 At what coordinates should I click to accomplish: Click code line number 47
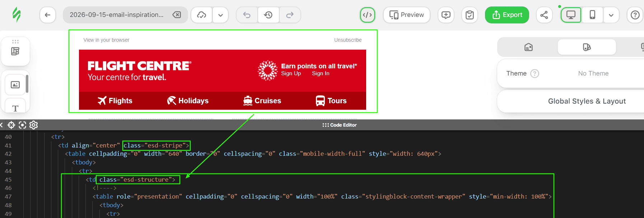coord(8,196)
